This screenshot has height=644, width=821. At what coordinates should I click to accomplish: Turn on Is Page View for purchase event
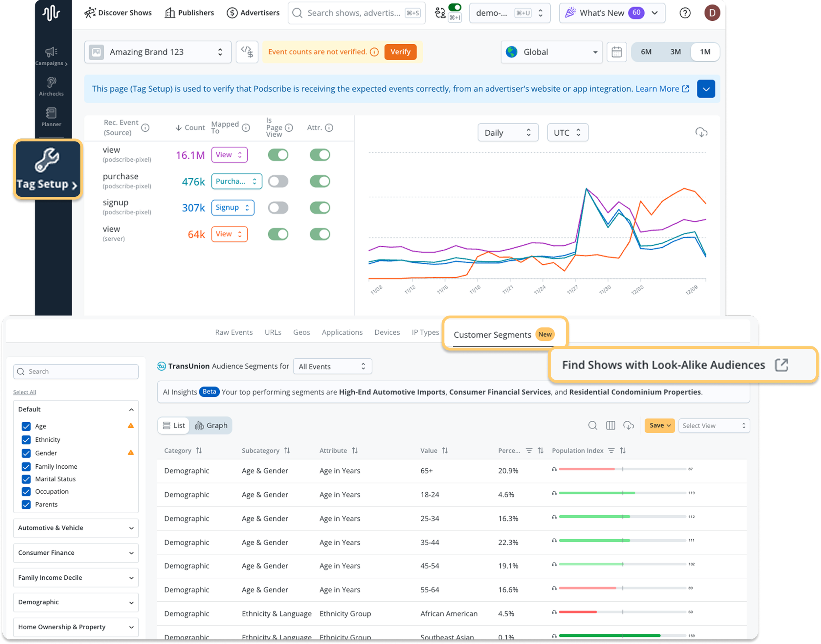pyautogui.click(x=278, y=181)
